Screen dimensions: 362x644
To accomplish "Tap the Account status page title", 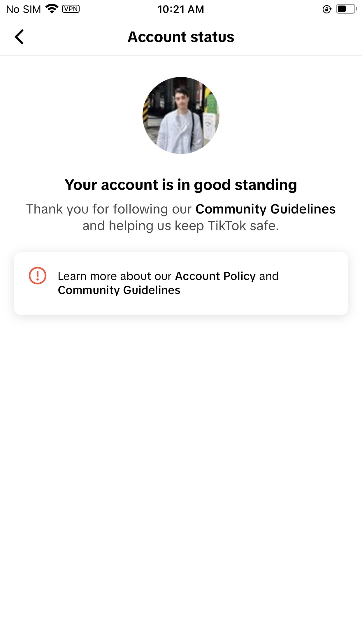I will [x=181, y=37].
